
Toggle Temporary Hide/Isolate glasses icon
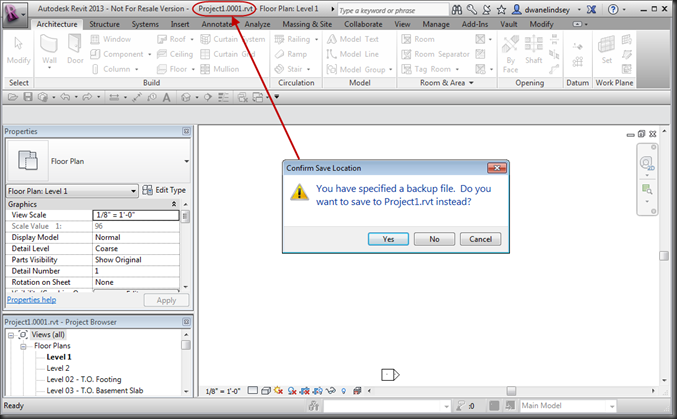331,391
